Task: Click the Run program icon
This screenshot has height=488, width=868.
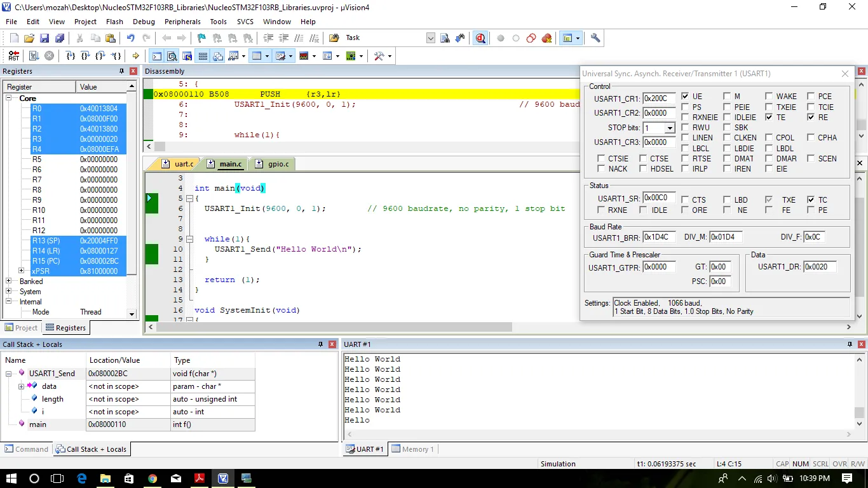Action: 34,56
